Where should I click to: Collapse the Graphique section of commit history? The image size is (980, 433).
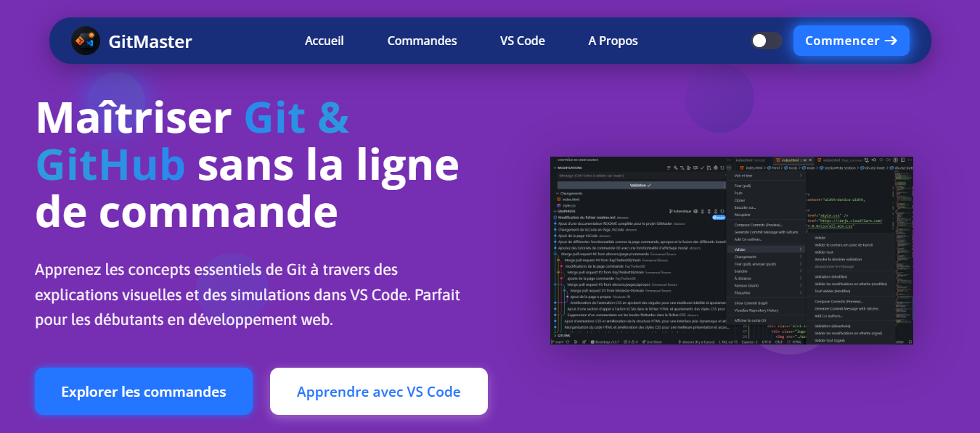(x=555, y=211)
